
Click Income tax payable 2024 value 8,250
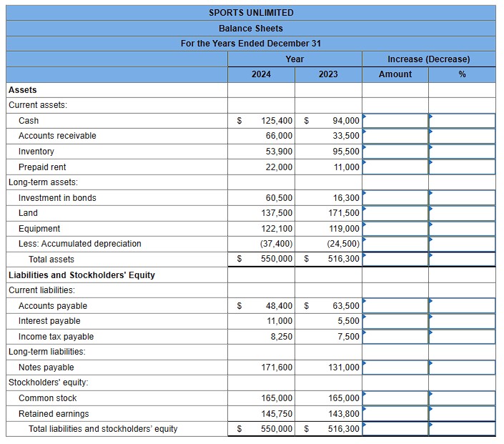pyautogui.click(x=282, y=337)
